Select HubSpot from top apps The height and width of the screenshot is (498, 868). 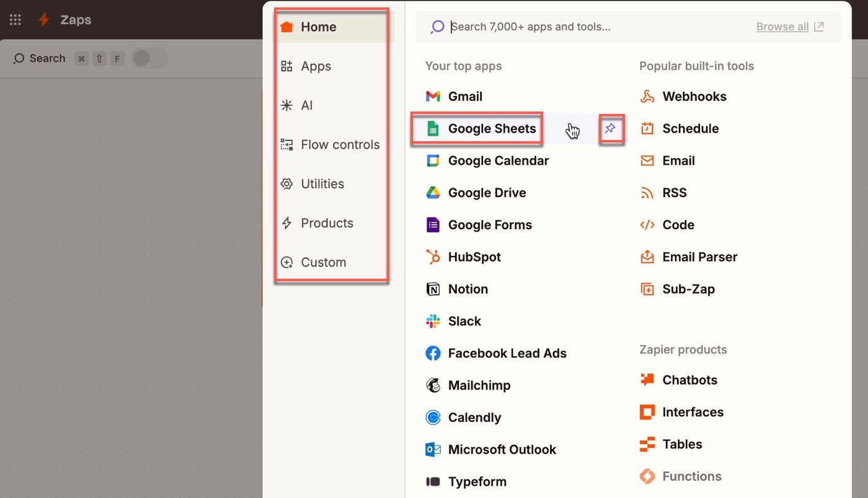coord(463,257)
